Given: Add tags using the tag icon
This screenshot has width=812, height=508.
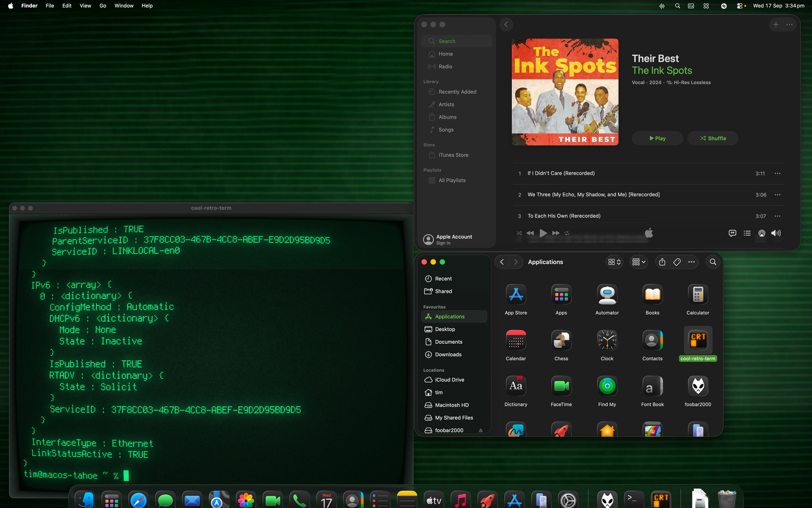Looking at the screenshot, I should [676, 262].
